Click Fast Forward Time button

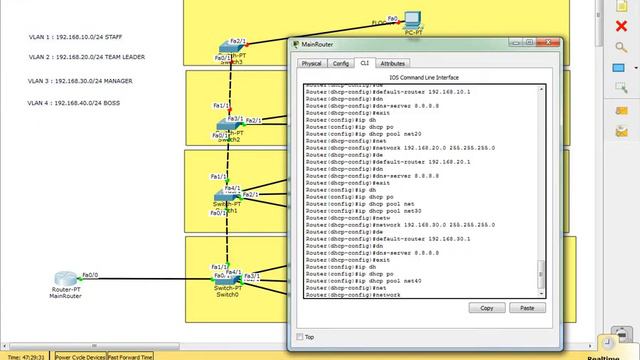pyautogui.click(x=130, y=357)
